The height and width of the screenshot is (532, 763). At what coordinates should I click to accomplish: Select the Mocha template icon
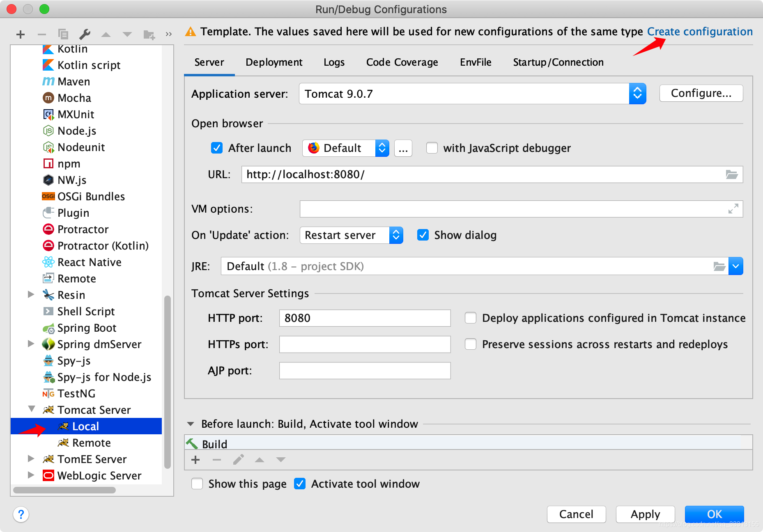tap(48, 98)
